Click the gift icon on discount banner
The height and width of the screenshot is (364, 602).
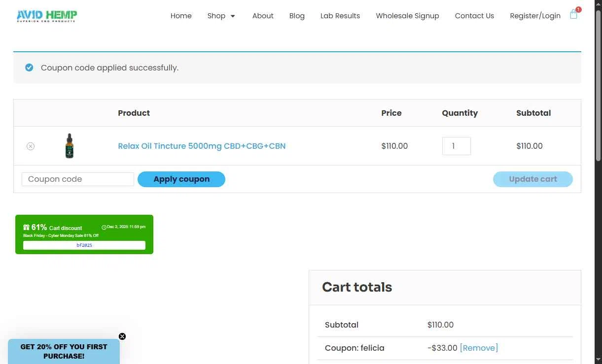point(27,227)
